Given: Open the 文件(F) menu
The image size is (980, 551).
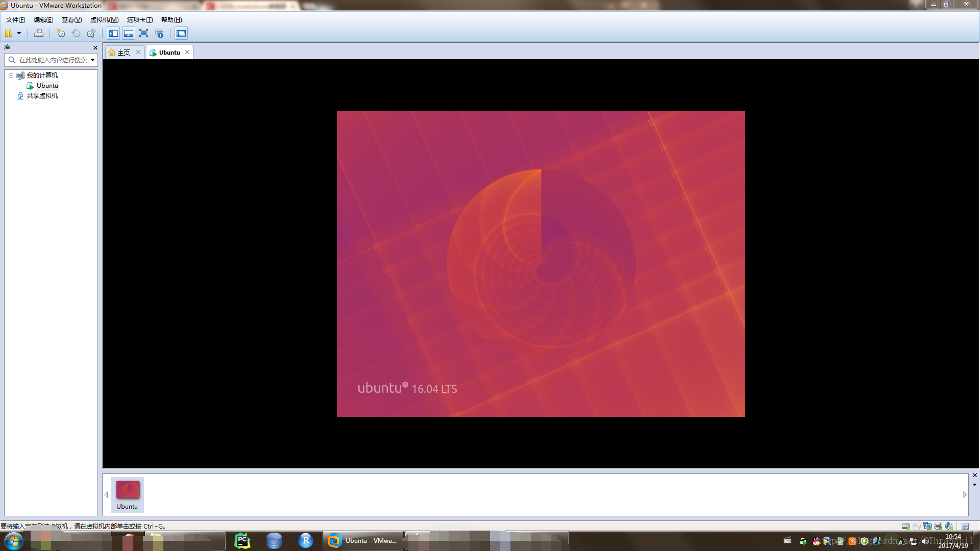Looking at the screenshot, I should point(15,20).
